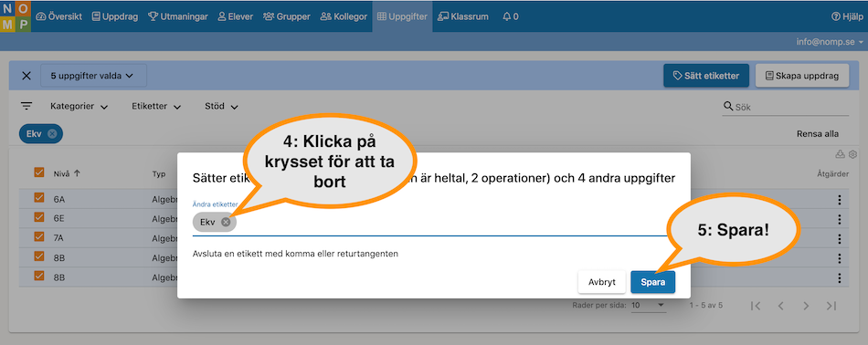Uncheck the 7A row checkbox
The image size is (868, 345).
point(38,237)
